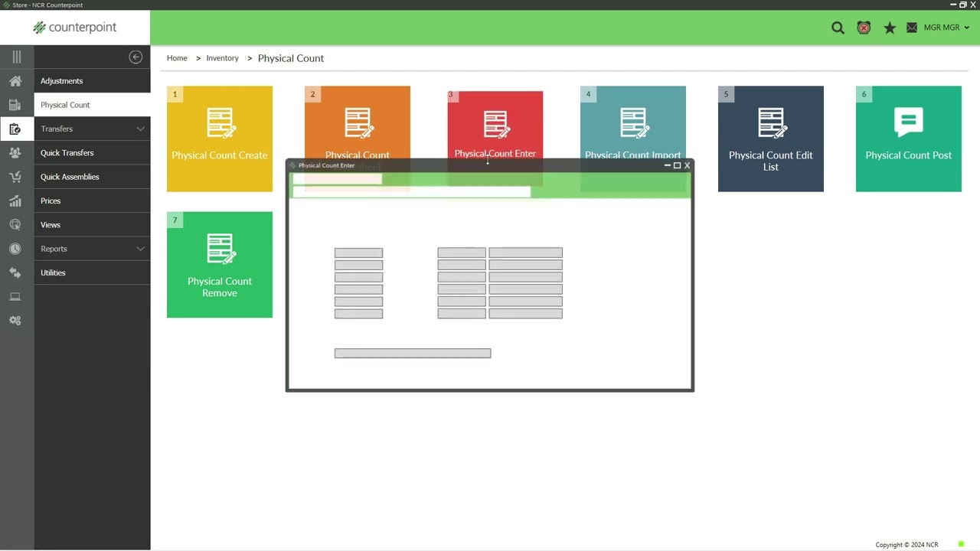The height and width of the screenshot is (551, 980).
Task: Open the Physical Count Edit List tile
Action: pyautogui.click(x=771, y=139)
